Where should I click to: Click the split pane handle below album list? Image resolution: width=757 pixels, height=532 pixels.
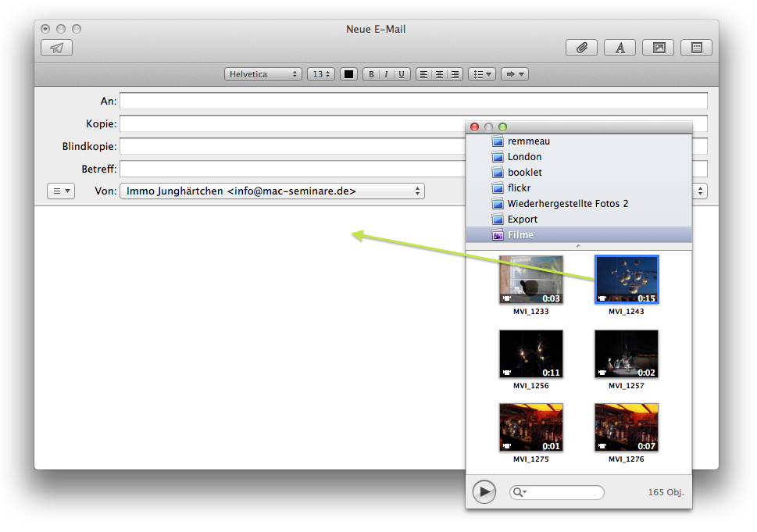[578, 246]
